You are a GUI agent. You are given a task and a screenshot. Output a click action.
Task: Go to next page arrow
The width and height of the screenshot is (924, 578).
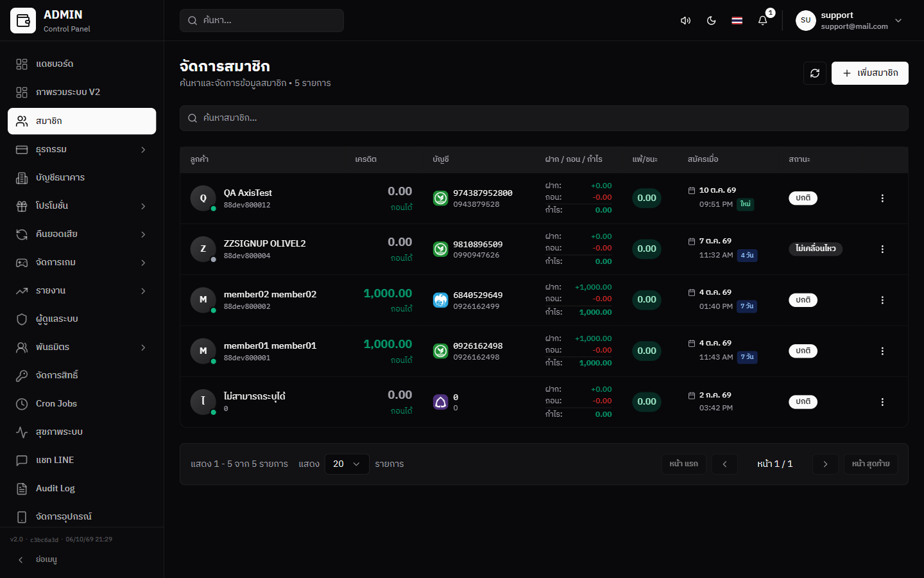(825, 464)
